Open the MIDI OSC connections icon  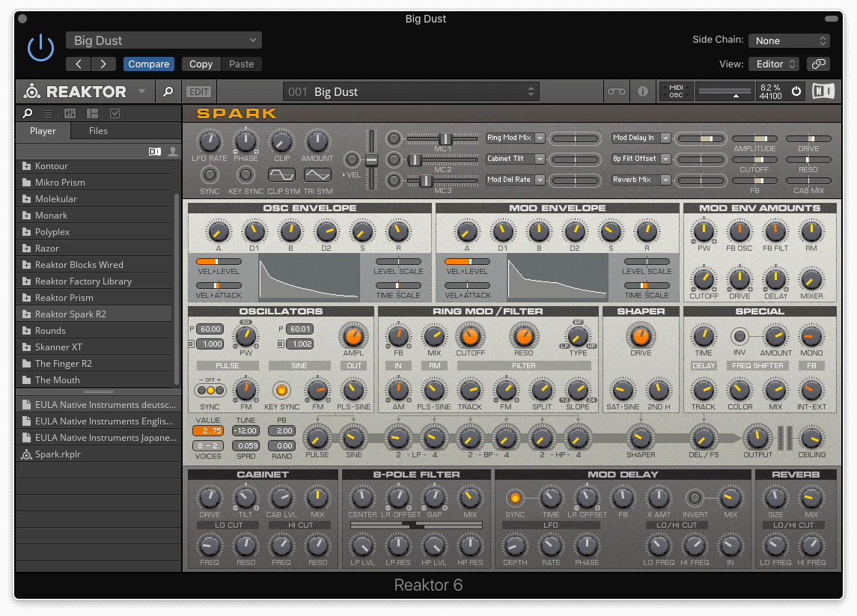click(x=676, y=91)
